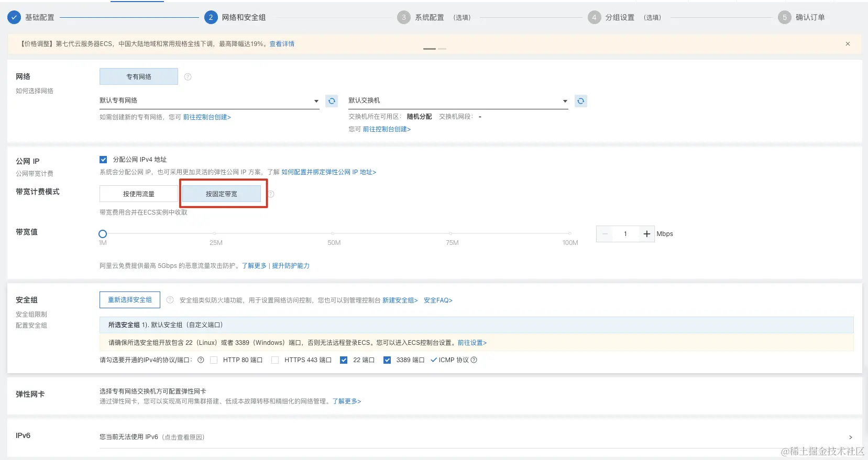Select 按使用流量 billing mode
868x460 pixels.
click(139, 194)
